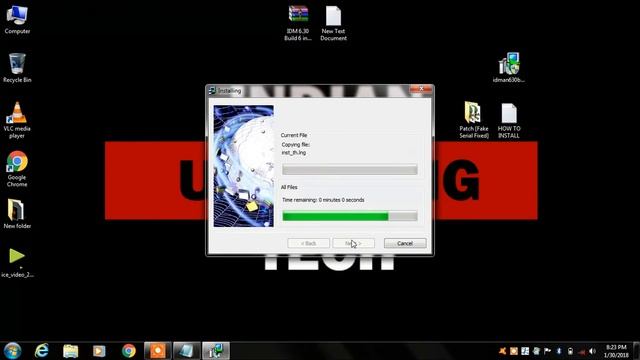Select the New folder desktop icon
Screen dimensions: 640x360
point(17,213)
